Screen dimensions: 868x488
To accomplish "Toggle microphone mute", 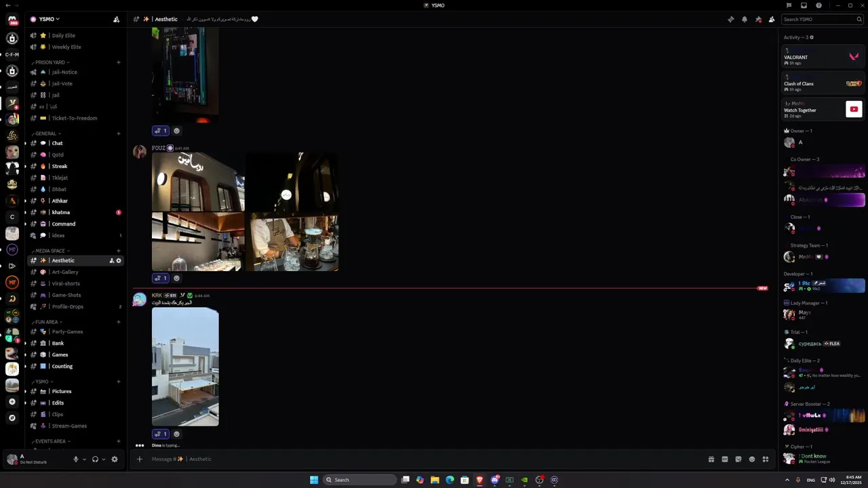I will click(x=76, y=459).
